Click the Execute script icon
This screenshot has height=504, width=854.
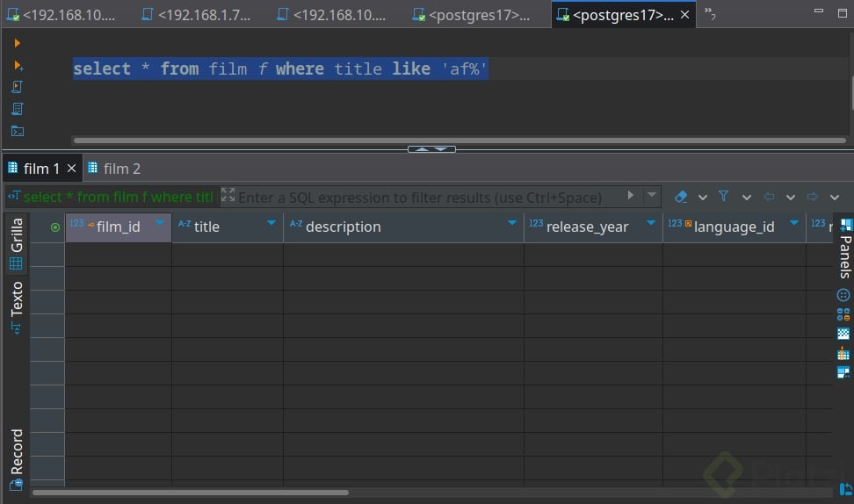click(18, 87)
